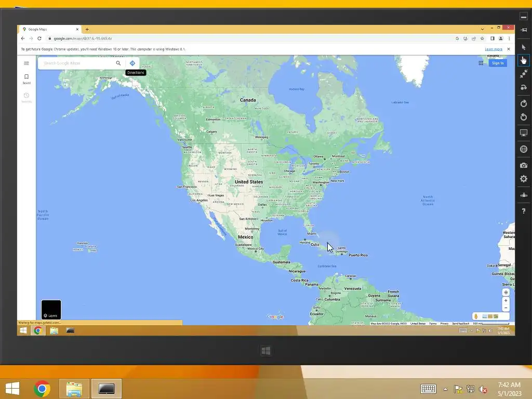The height and width of the screenshot is (399, 532).
Task: Click United States link in map footer
Action: tap(418, 324)
